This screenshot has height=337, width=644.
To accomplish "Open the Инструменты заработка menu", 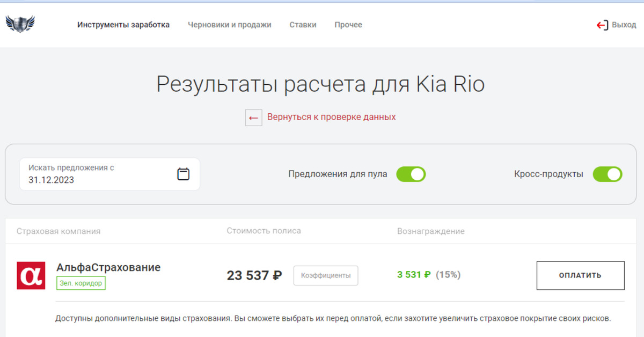I will (x=123, y=25).
